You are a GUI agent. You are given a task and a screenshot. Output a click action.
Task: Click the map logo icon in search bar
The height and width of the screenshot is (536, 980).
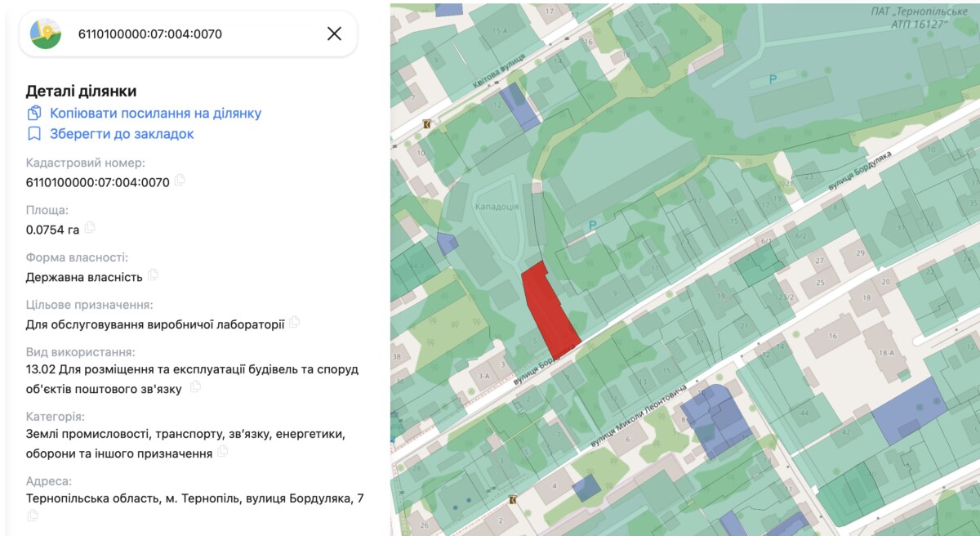point(46,33)
